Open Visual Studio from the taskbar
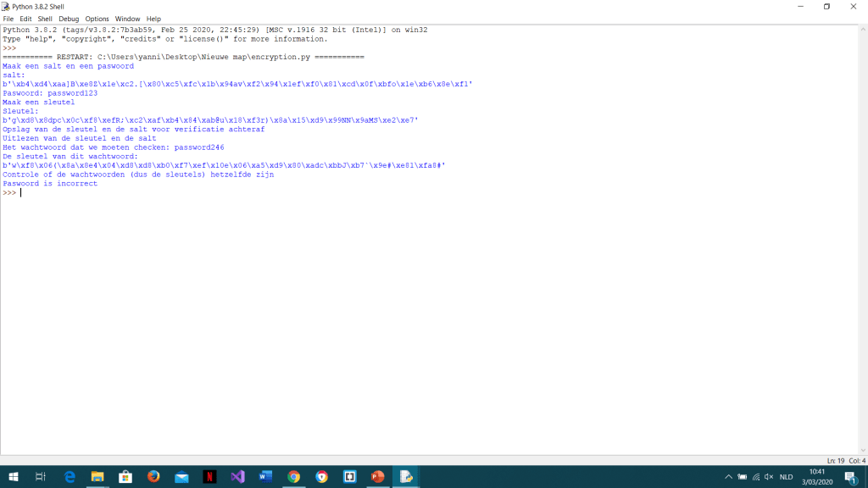This screenshot has width=868, height=488. tap(237, 477)
